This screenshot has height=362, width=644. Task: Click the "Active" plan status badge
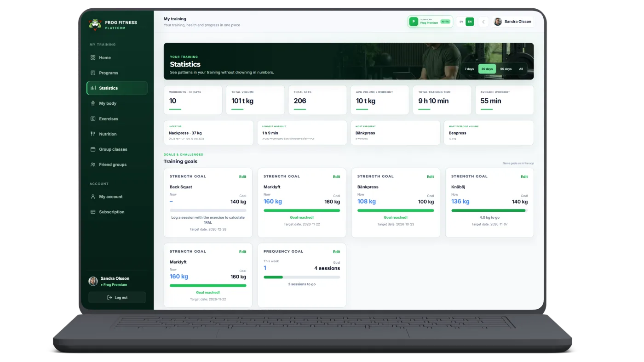coord(445,22)
